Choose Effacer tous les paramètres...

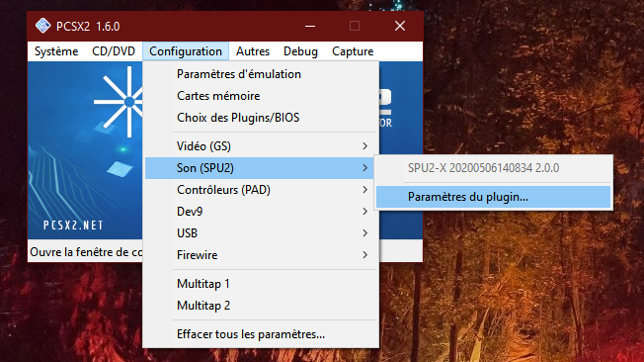click(x=261, y=334)
